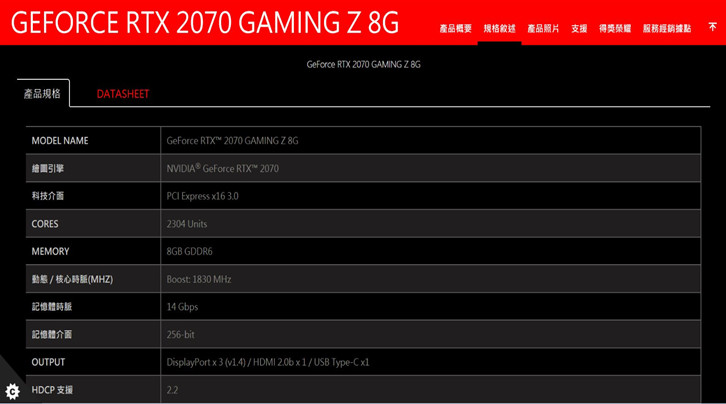This screenshot has height=404, width=726.
Task: Select the GeForce RTX™ 2070 GAMING Z 8G value
Action: point(232,141)
